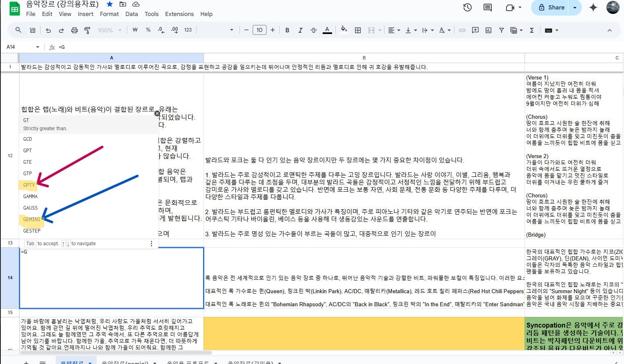Open the text wrapping dropdown

pos(427,30)
